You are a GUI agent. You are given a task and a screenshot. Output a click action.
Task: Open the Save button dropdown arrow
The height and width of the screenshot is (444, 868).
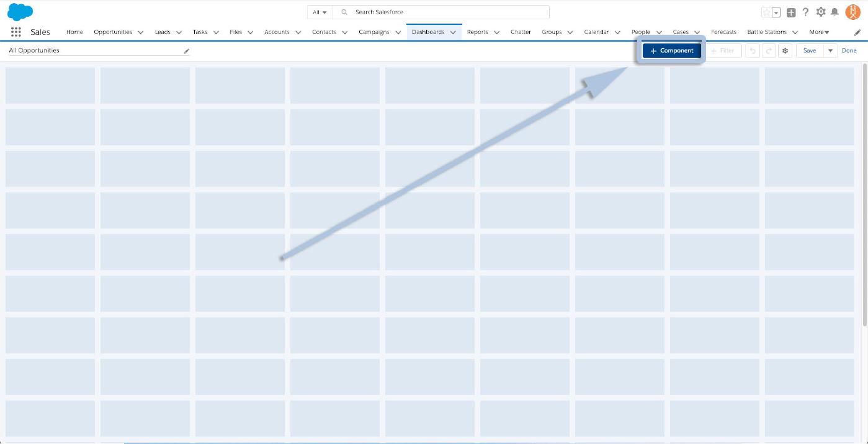tap(830, 51)
